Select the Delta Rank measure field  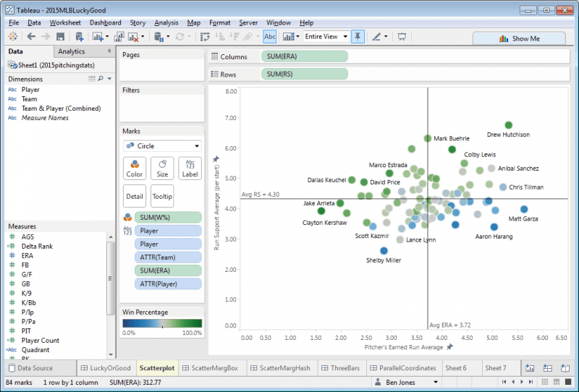click(37, 246)
